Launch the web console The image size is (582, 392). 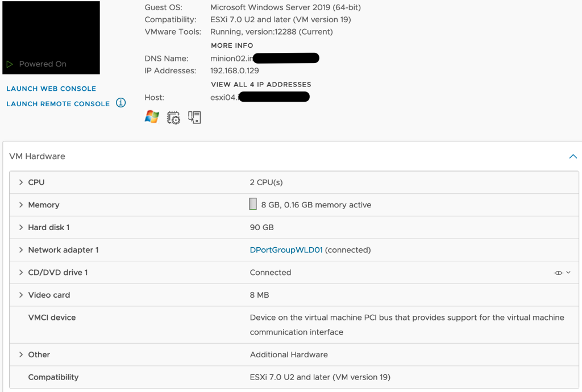click(x=51, y=89)
